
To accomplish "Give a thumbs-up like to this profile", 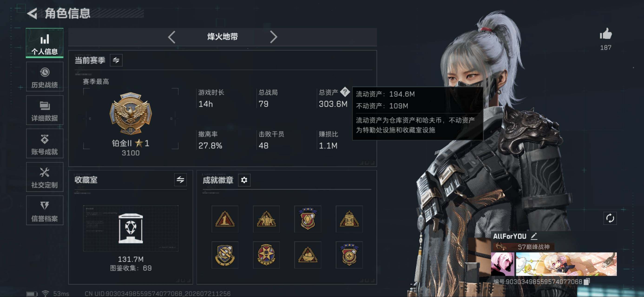I will pos(605,34).
